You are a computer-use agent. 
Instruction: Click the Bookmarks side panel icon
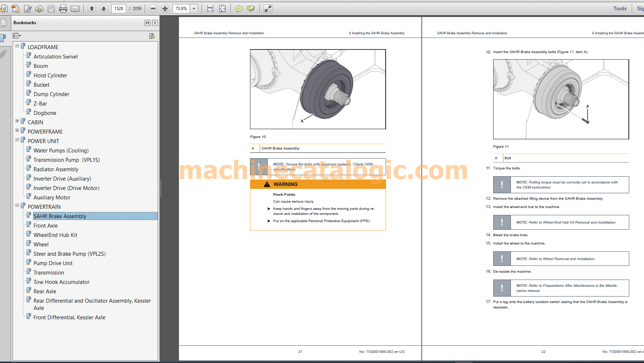tap(3, 38)
